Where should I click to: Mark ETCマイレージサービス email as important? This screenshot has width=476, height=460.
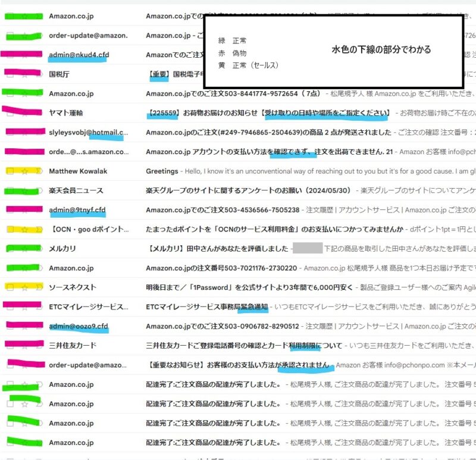(39, 306)
